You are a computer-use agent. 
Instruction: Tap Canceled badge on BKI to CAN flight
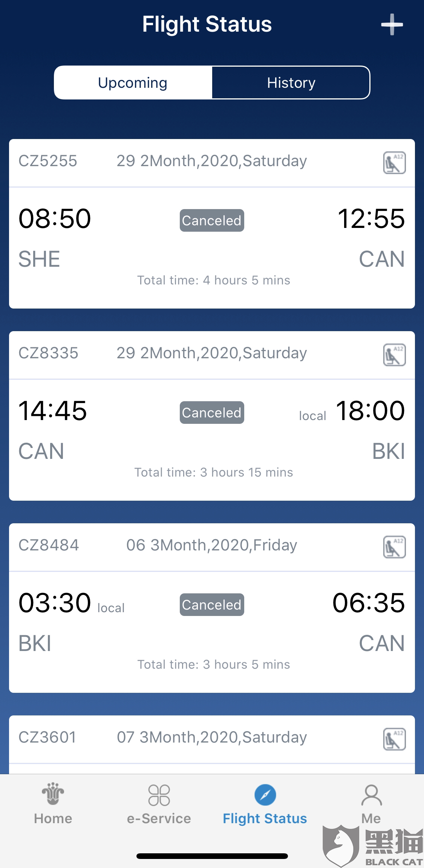click(x=211, y=605)
